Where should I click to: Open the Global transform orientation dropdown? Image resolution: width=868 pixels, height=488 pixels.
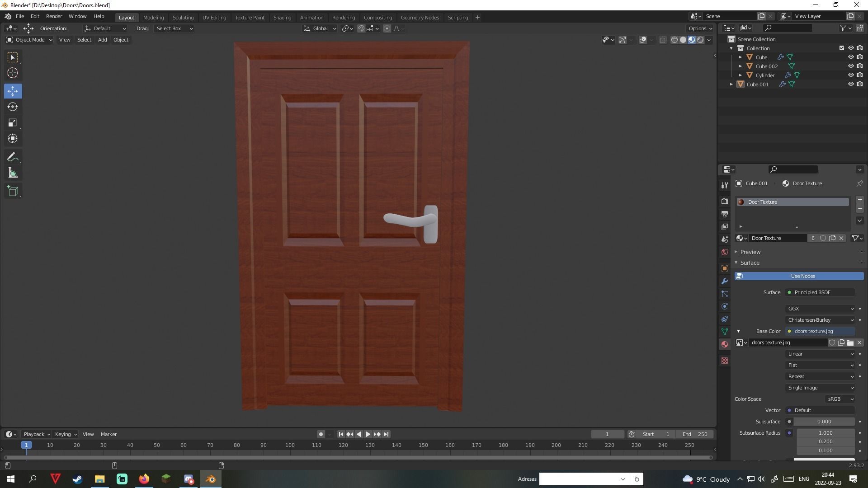(320, 28)
